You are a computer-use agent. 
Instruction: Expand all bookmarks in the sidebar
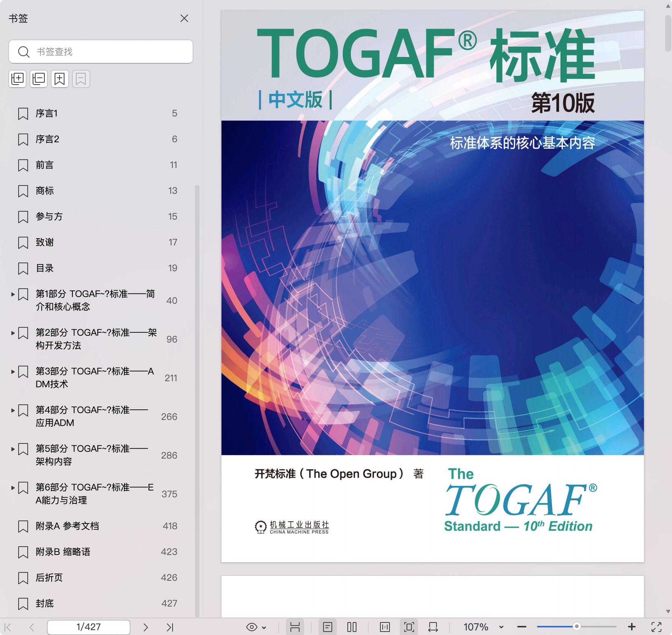pyautogui.click(x=17, y=79)
